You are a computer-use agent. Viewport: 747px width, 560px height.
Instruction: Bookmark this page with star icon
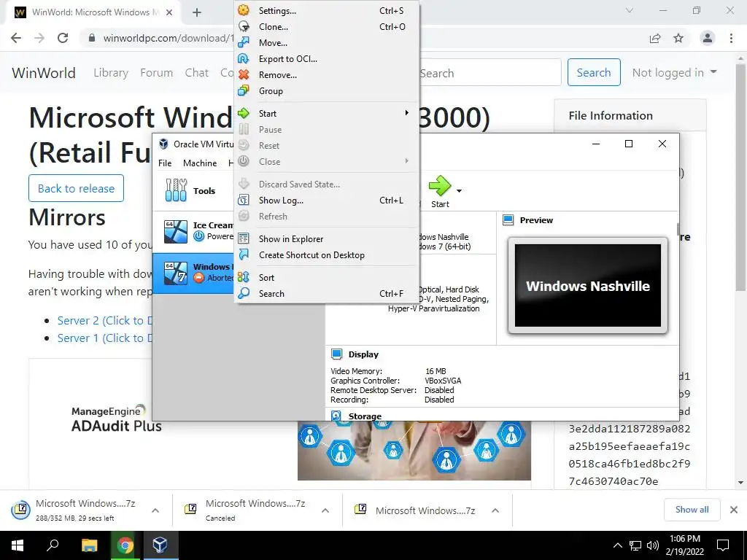[678, 38]
